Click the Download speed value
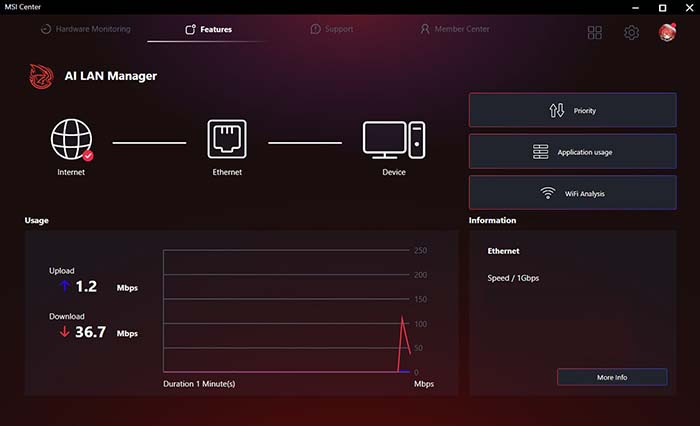Image resolution: width=700 pixels, height=426 pixels. pyautogui.click(x=89, y=332)
